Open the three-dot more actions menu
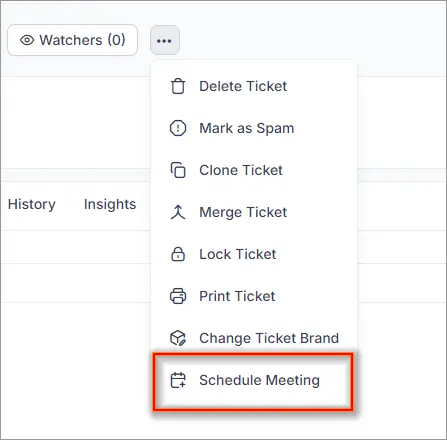This screenshot has height=440, width=447. [165, 40]
